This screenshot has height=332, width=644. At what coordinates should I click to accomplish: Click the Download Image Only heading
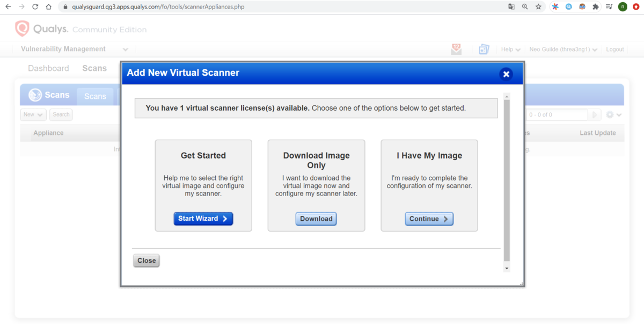click(x=317, y=161)
